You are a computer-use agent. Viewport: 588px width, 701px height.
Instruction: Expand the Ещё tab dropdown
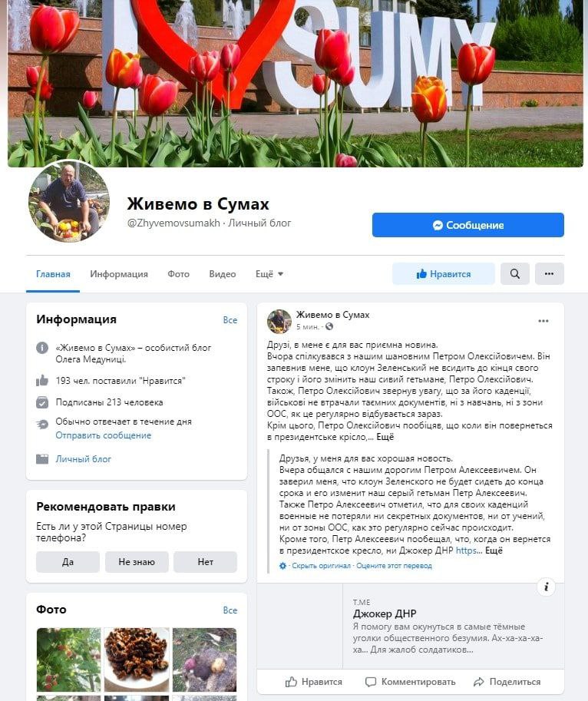click(x=269, y=273)
